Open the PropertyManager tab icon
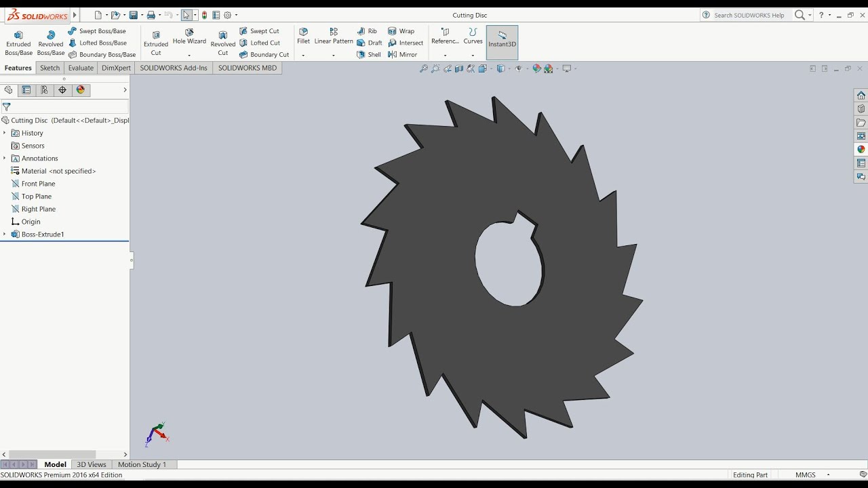The image size is (868, 488). tap(26, 90)
